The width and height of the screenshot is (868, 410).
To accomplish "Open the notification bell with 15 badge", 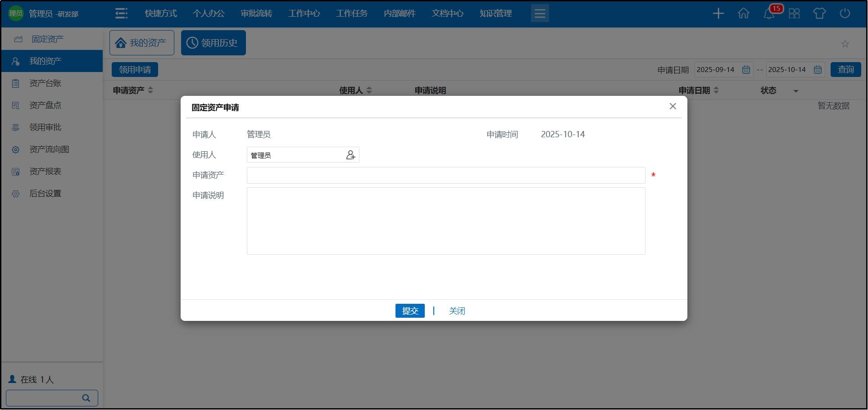I will pos(769,14).
